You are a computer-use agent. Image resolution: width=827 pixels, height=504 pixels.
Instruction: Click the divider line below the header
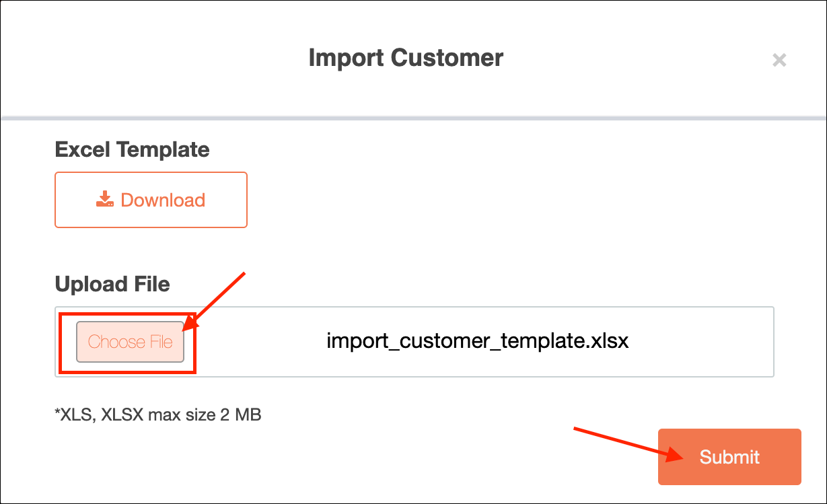413,118
